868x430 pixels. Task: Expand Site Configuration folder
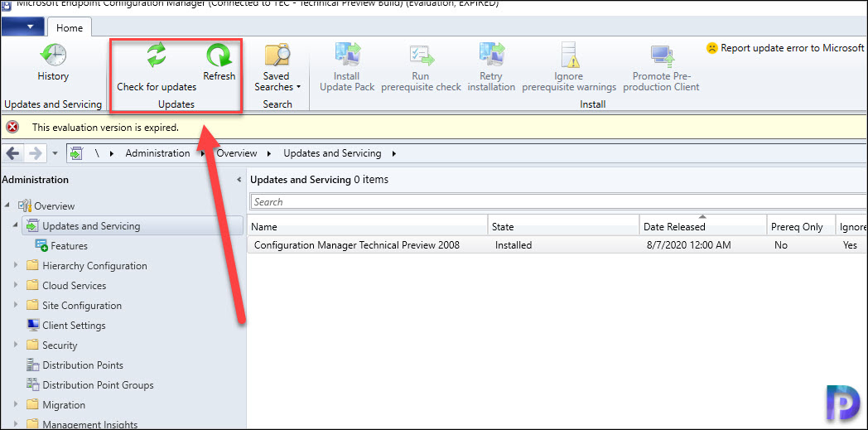point(16,306)
